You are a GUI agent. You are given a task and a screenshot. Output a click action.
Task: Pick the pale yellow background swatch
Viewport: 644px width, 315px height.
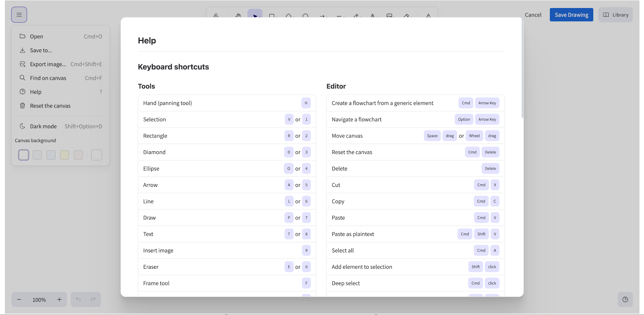64,155
